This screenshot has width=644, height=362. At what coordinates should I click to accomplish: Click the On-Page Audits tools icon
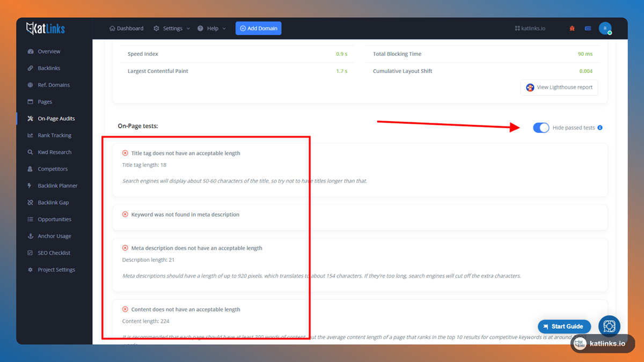(x=30, y=119)
